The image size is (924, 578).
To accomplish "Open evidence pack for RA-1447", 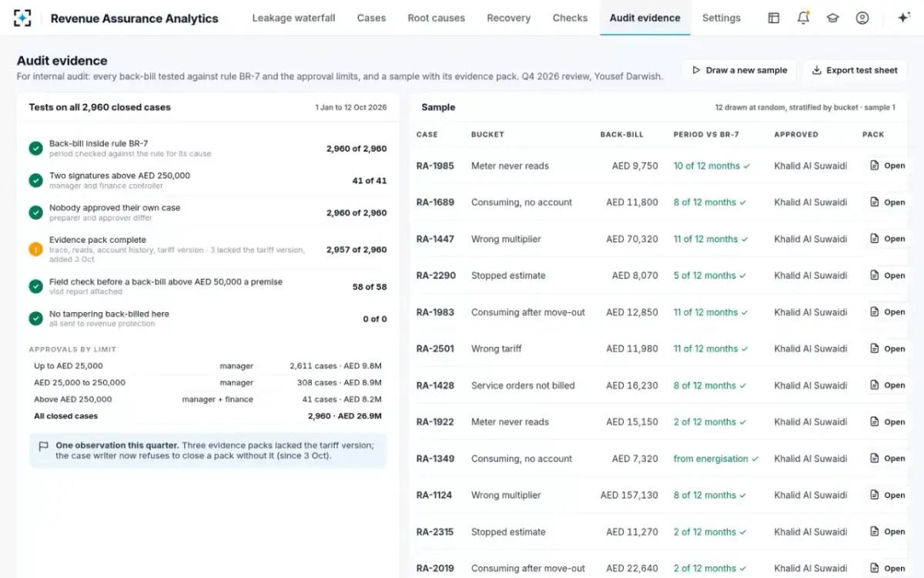I will [887, 239].
